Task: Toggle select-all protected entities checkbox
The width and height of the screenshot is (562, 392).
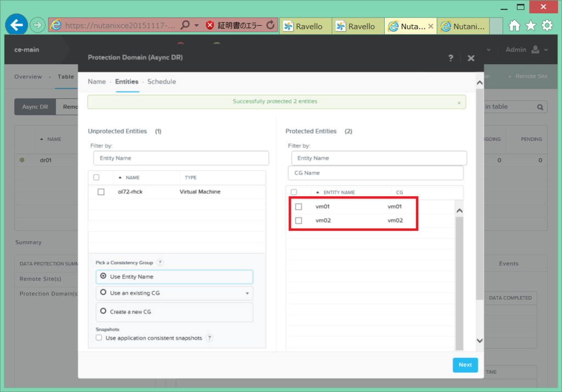Action: click(x=294, y=192)
